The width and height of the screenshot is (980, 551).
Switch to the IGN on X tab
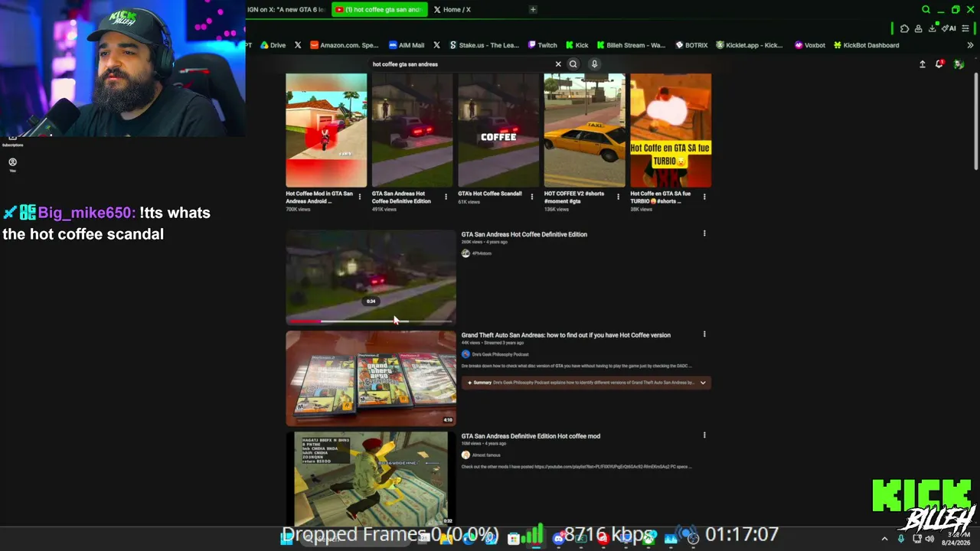[x=288, y=9]
